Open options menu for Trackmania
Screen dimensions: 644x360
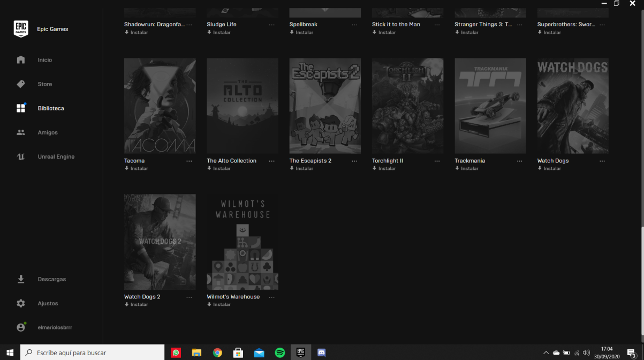click(519, 161)
